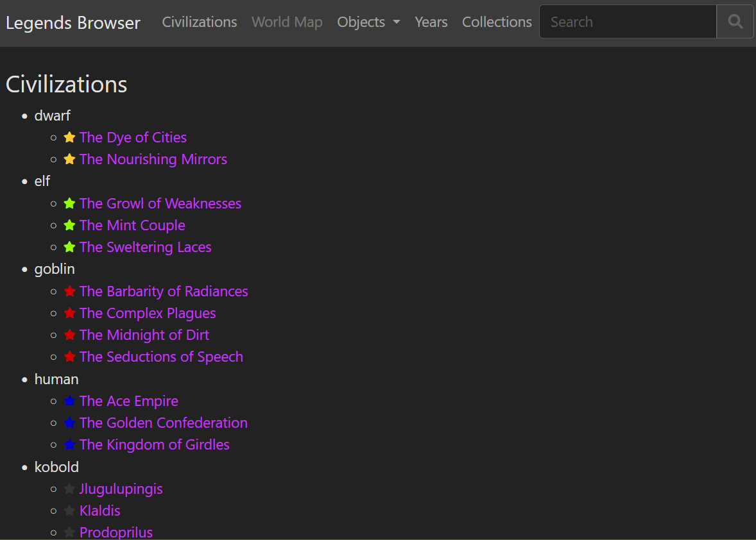Screen dimensions: 756x540
Task: Click the yellow star beside The Dye of Cities
Action: pyautogui.click(x=70, y=138)
